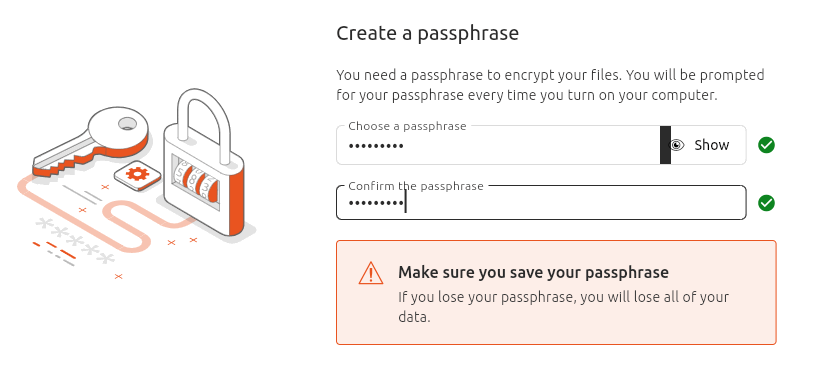The height and width of the screenshot is (376, 836).
Task: Click the key illustration
Action: (91, 141)
